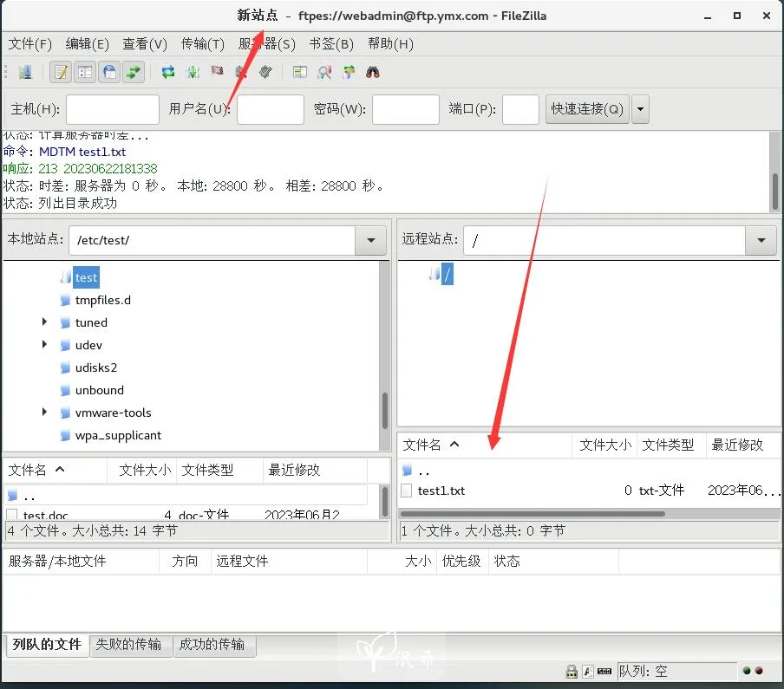Viewport: 784px width, 689px height.
Task: Click the 主机(H) input field
Action: (x=113, y=109)
